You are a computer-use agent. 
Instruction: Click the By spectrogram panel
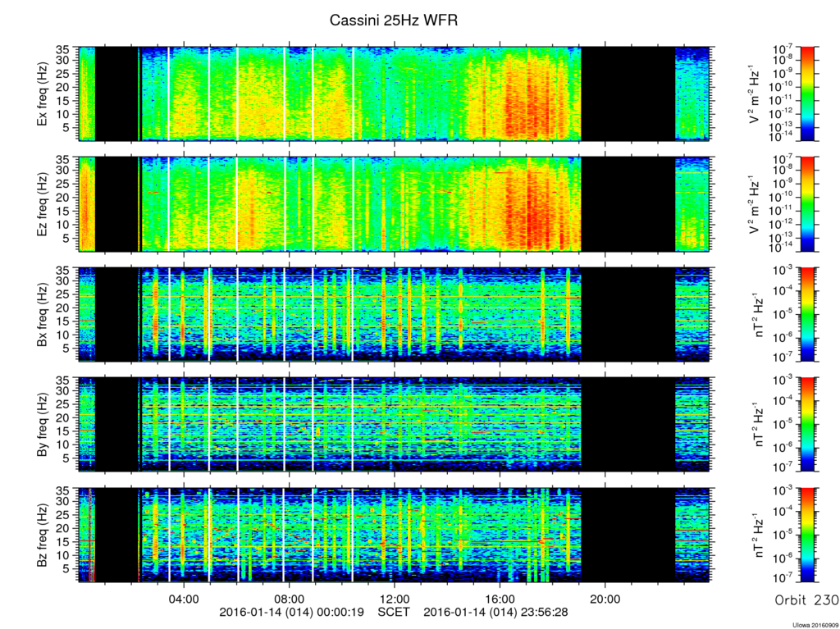pyautogui.click(x=395, y=425)
